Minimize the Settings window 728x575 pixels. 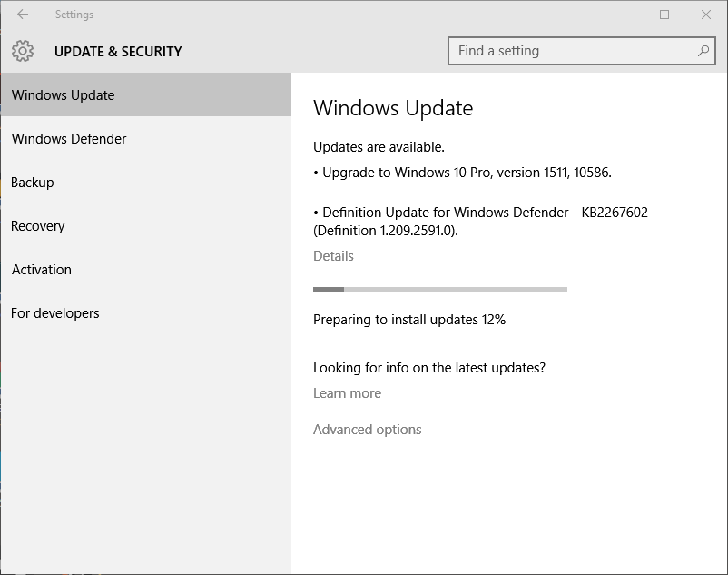pos(623,15)
